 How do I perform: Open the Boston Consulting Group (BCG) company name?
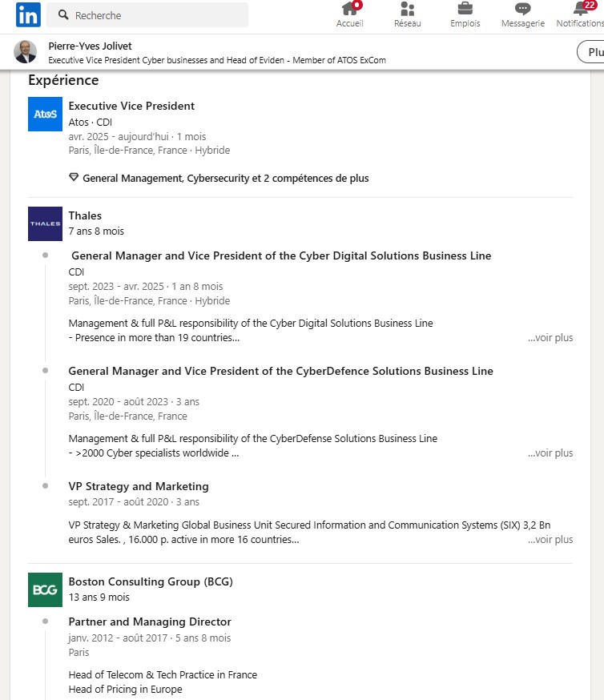pyautogui.click(x=151, y=581)
